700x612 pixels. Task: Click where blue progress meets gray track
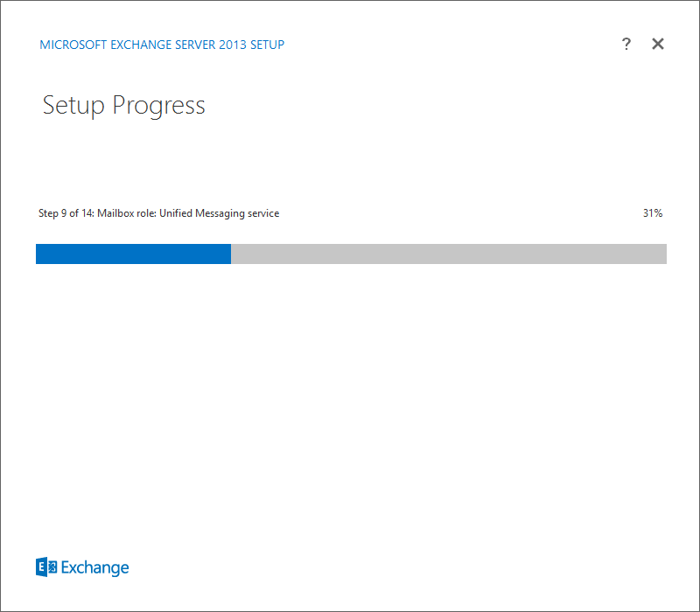[231, 254]
